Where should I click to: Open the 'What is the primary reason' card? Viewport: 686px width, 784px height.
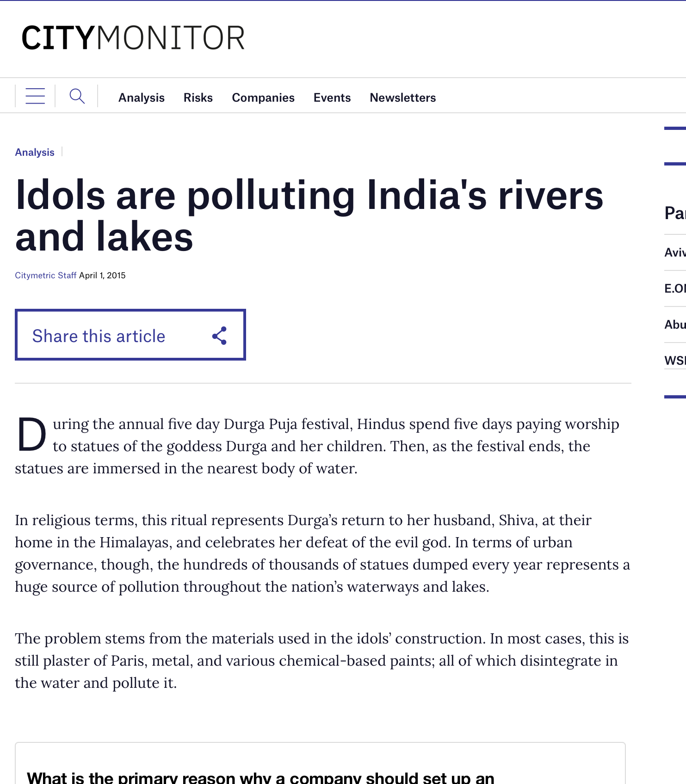tap(320, 763)
